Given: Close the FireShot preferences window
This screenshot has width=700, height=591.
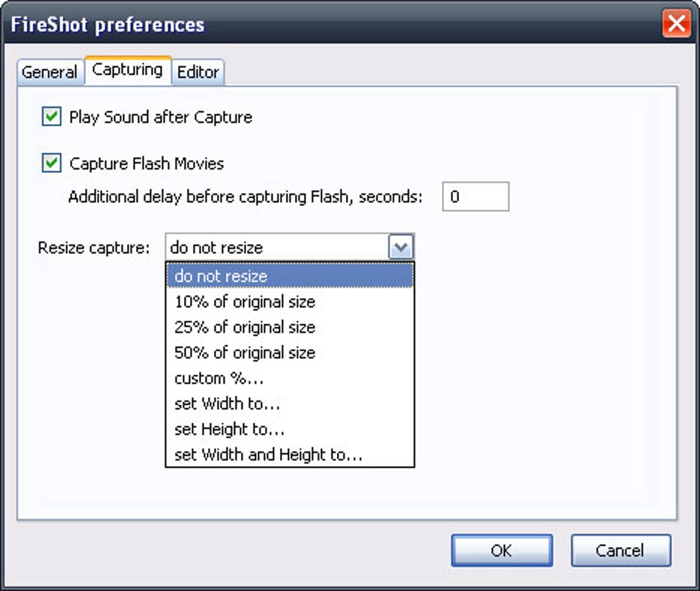Looking at the screenshot, I should pyautogui.click(x=676, y=25).
